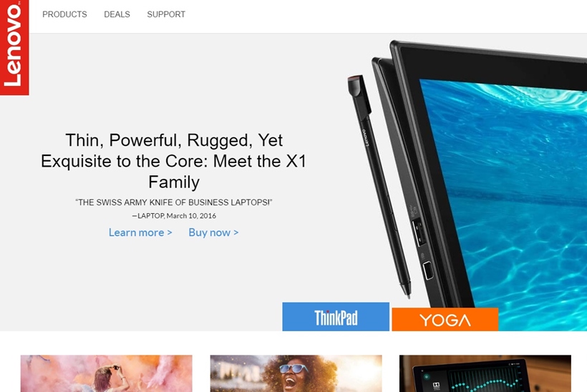Click the X1 Family headline text
Screen dimensions: 587x392
tap(174, 161)
